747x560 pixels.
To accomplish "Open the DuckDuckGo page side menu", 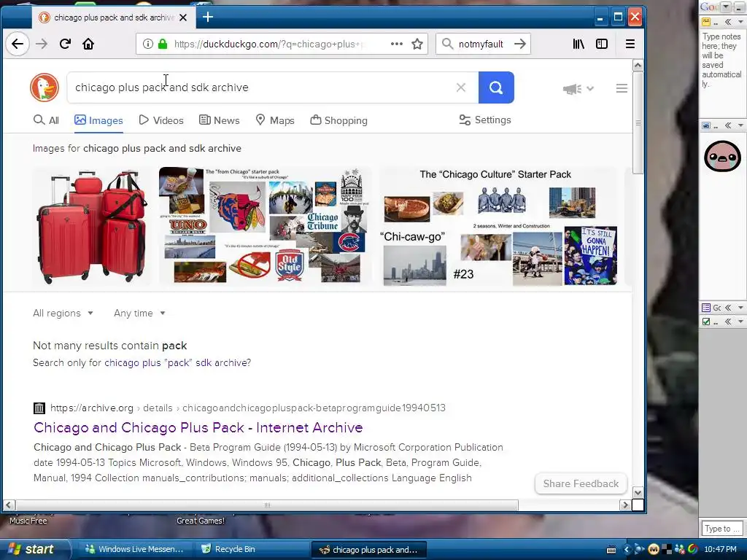I will [622, 88].
